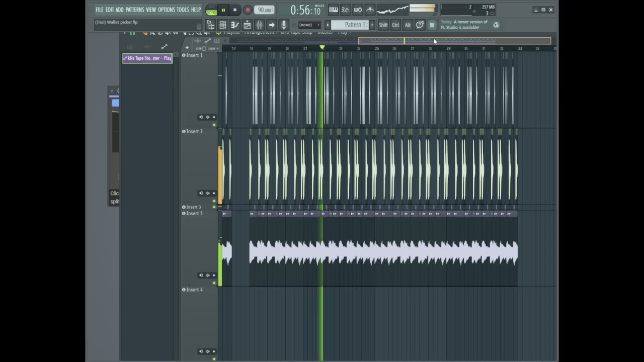This screenshot has height=362, width=644.
Task: Stop playback with the stop button
Action: [235, 10]
